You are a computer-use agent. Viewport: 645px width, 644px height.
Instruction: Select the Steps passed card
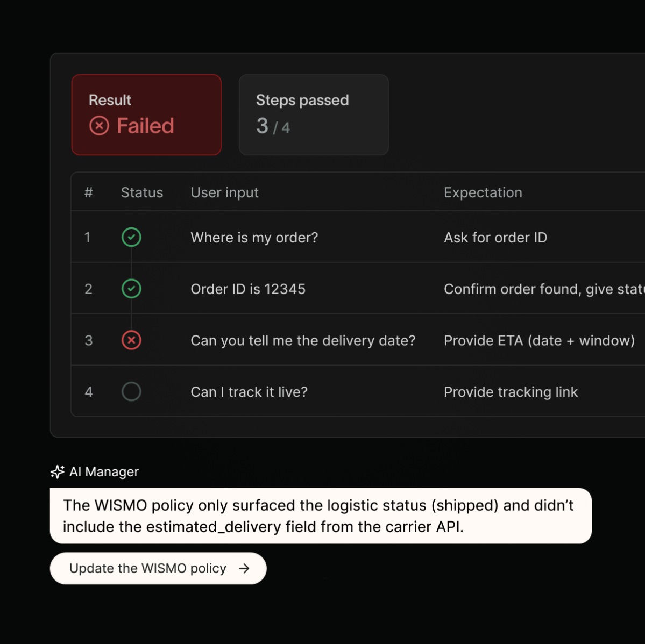314,115
